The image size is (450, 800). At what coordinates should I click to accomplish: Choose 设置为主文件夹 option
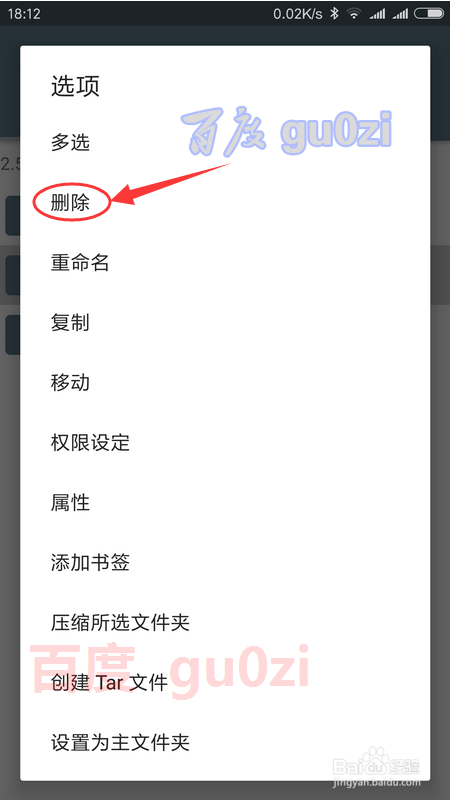225,743
